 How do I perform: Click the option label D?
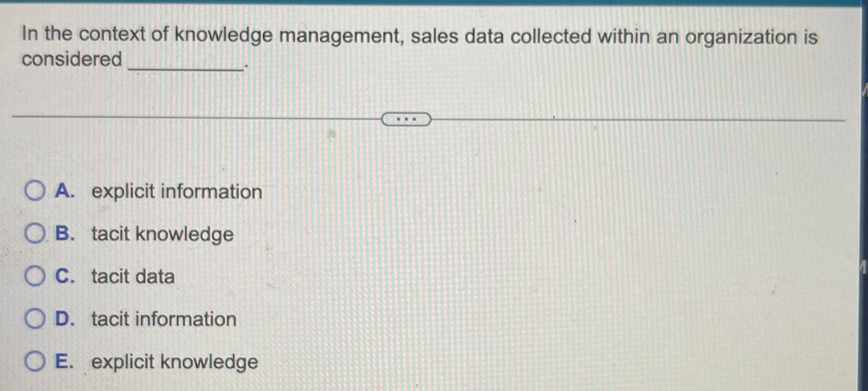pyautogui.click(x=65, y=319)
